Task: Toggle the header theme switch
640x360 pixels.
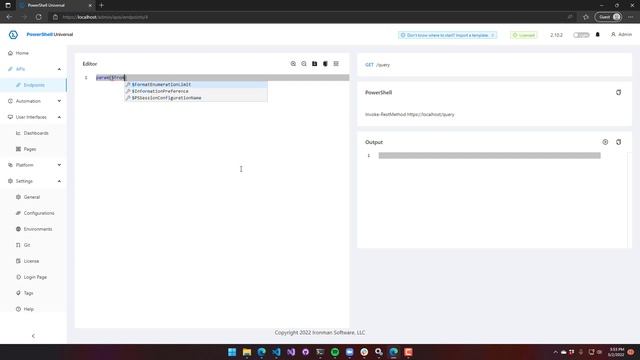Action: [x=581, y=35]
